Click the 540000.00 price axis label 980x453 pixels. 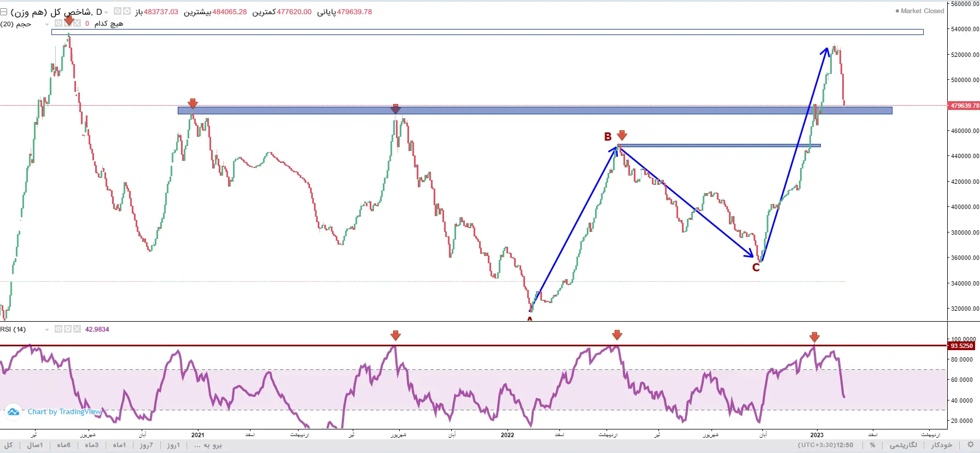coord(965,29)
